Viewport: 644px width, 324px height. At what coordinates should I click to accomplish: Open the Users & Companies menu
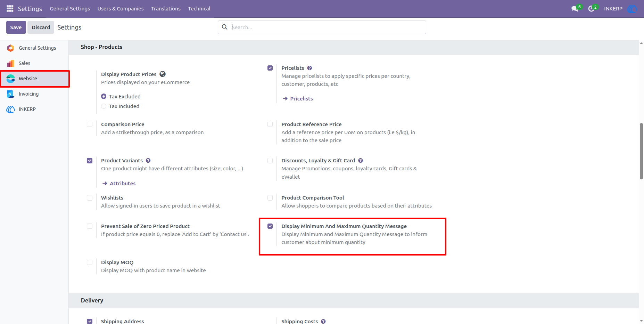[x=121, y=9]
